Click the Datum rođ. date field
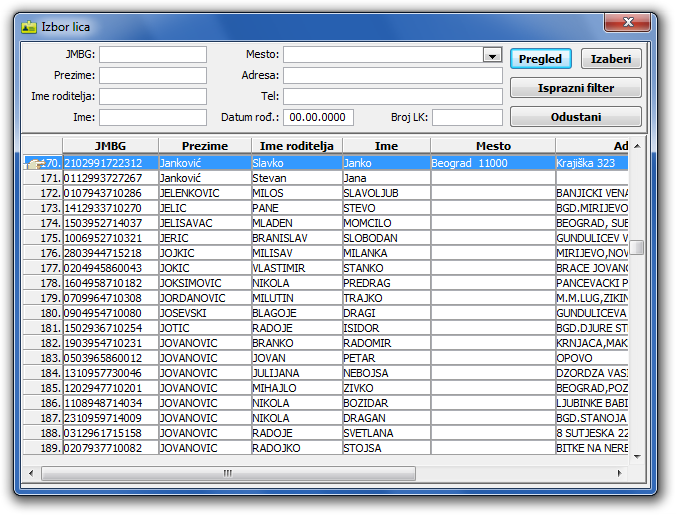676x515 pixels. 318,118
